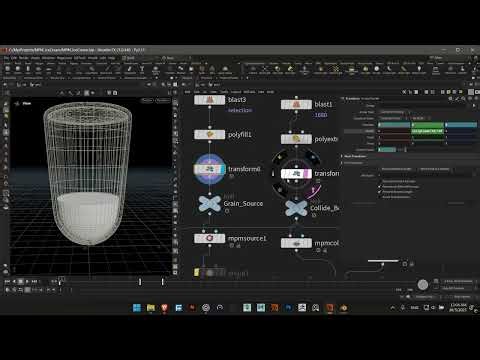Select the Font shelf tool
The height and width of the screenshot is (360, 480).
click(142, 70)
